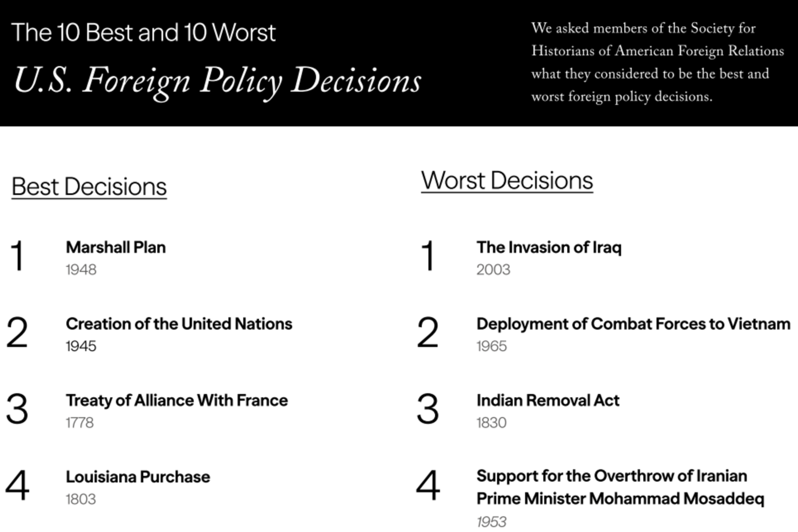Click rank number 2 beside United Nations entry
Viewport: 798px width, 532px height.
click(x=17, y=332)
